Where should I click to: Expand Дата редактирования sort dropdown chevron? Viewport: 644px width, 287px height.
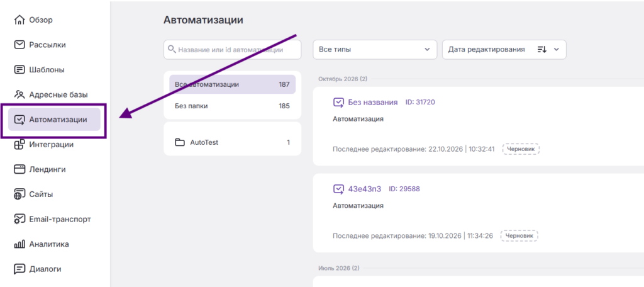coord(557,49)
